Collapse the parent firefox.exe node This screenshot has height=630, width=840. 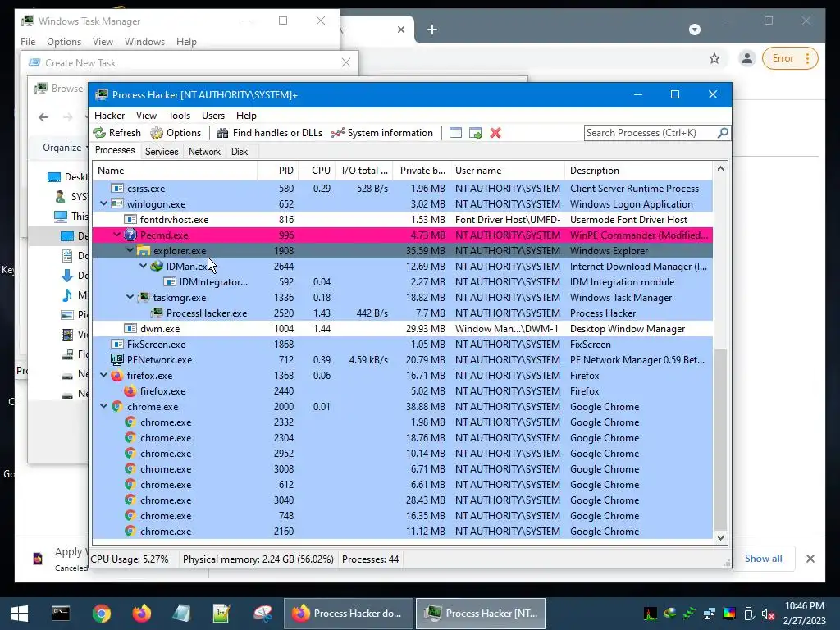(x=104, y=375)
